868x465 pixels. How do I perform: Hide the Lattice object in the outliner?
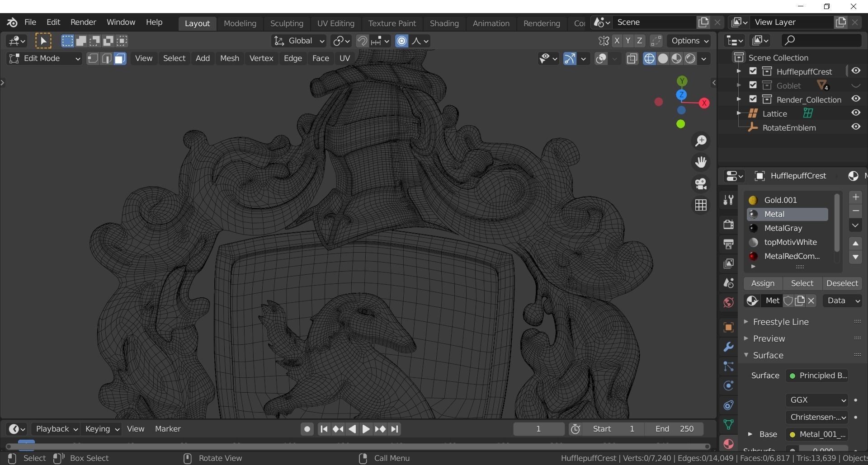pos(856,113)
